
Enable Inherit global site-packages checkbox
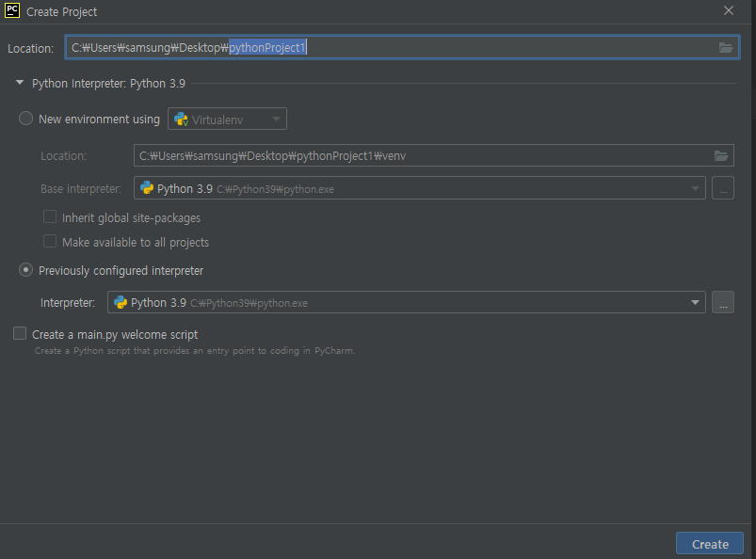coord(50,216)
